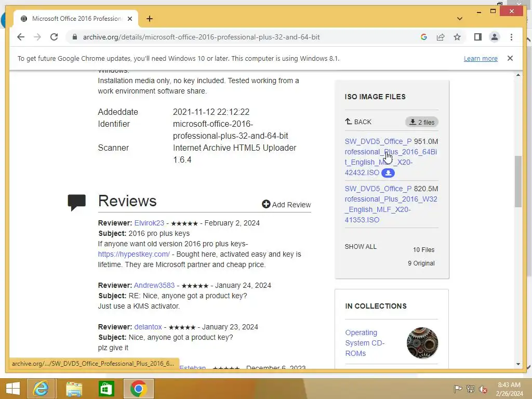This screenshot has width=532, height=399.
Task: Open a new browser tab
Action: 149,19
